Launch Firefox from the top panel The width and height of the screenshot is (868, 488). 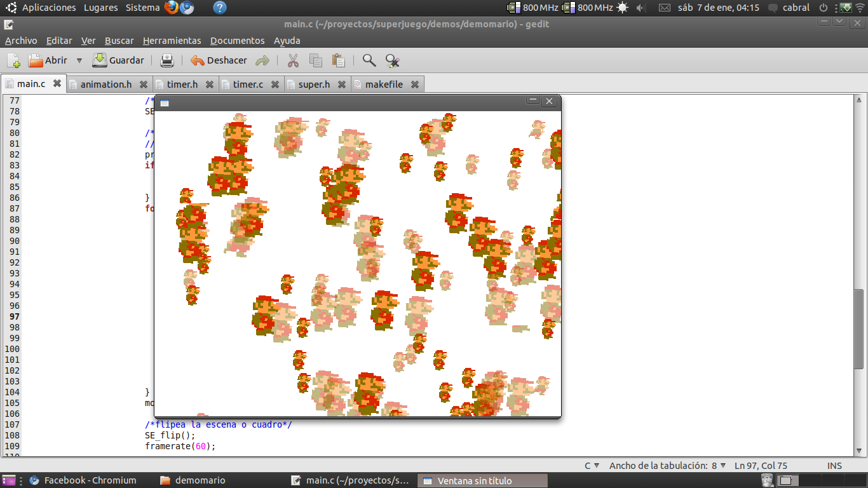pyautogui.click(x=172, y=8)
